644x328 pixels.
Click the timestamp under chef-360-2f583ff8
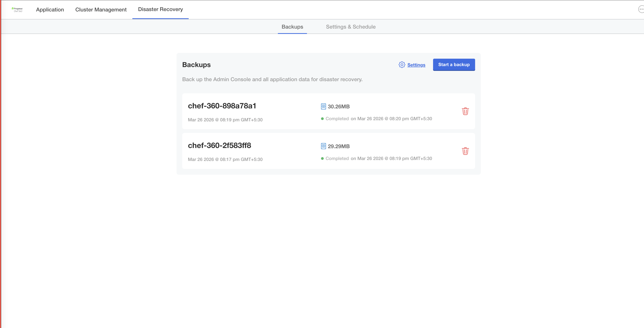(225, 159)
